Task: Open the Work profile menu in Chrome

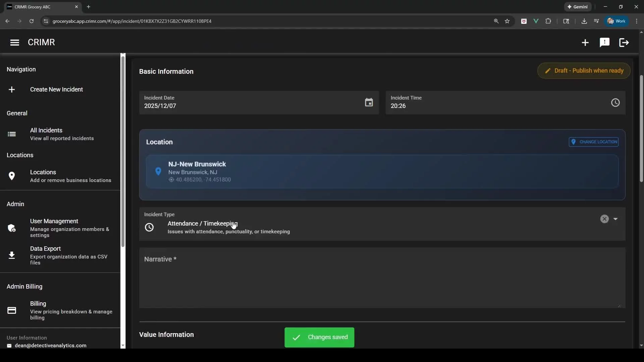Action: pyautogui.click(x=616, y=21)
